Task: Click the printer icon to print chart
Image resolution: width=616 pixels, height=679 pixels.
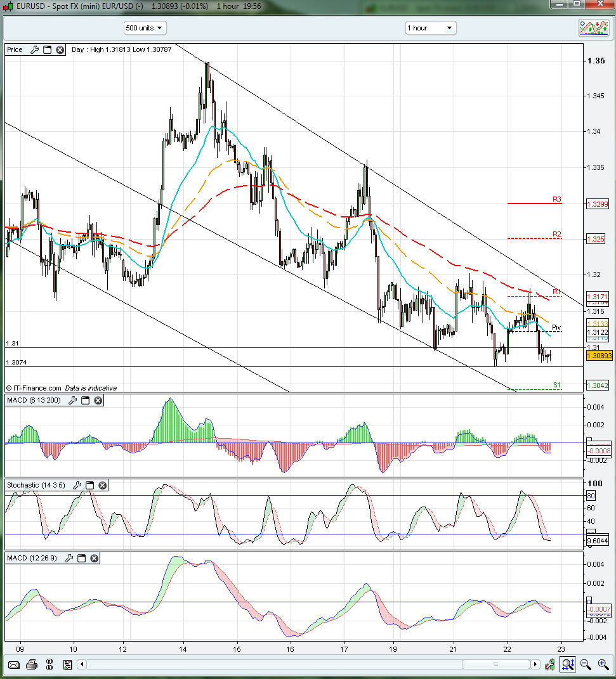Action: [31, 664]
